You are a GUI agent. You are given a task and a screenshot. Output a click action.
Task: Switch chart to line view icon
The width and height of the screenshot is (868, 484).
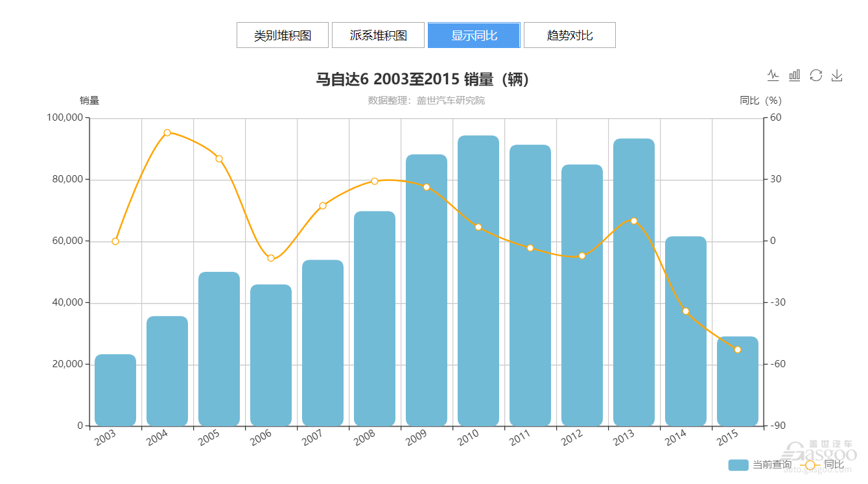click(773, 75)
